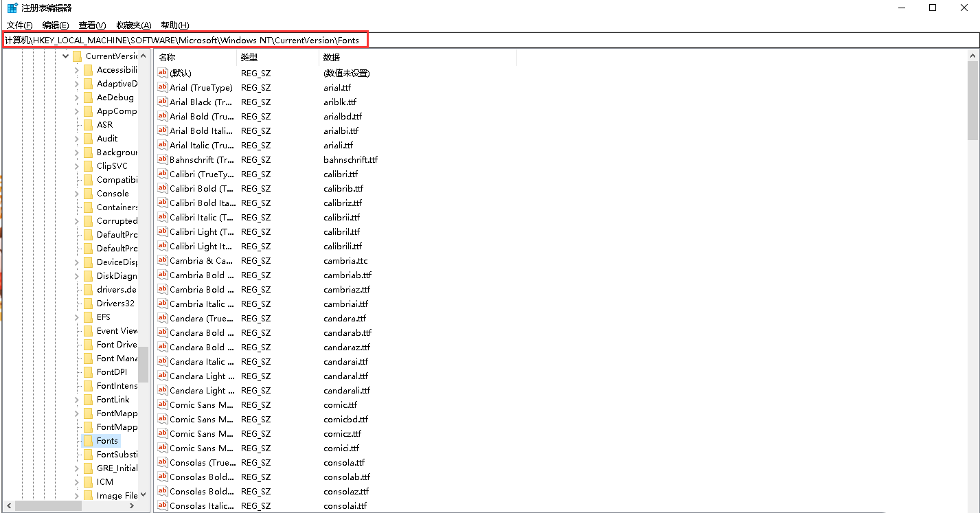Click the key tree scroll up arrow

point(143,56)
